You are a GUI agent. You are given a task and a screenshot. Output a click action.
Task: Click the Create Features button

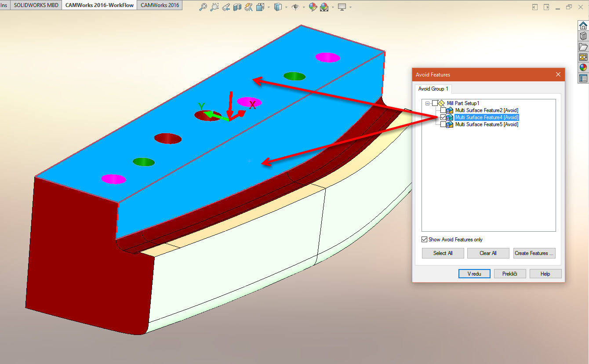coord(534,253)
